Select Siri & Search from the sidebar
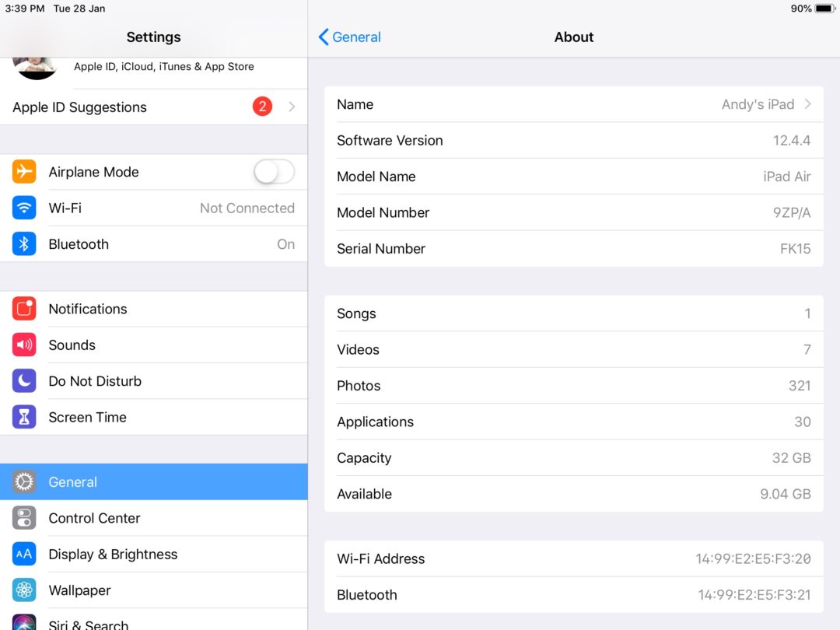 88,622
